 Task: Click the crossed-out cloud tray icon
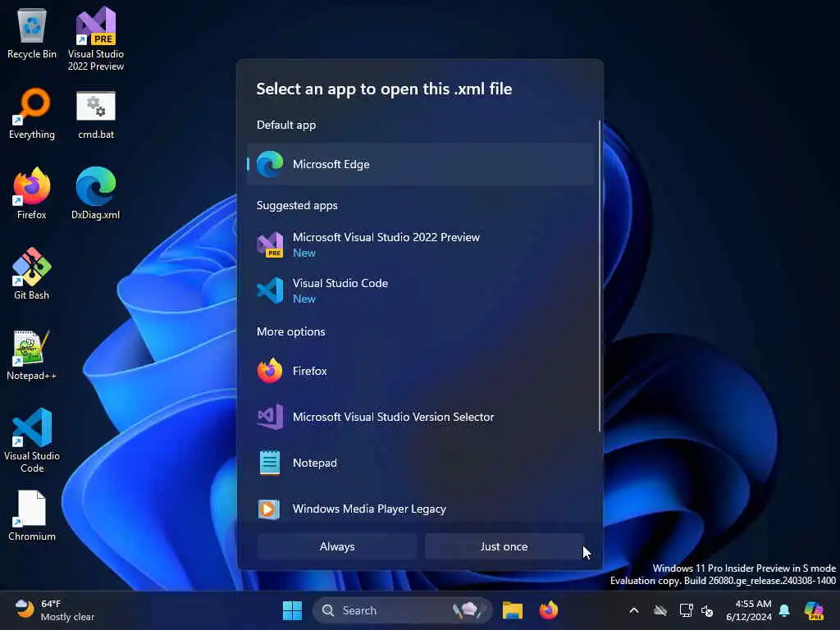click(x=660, y=610)
